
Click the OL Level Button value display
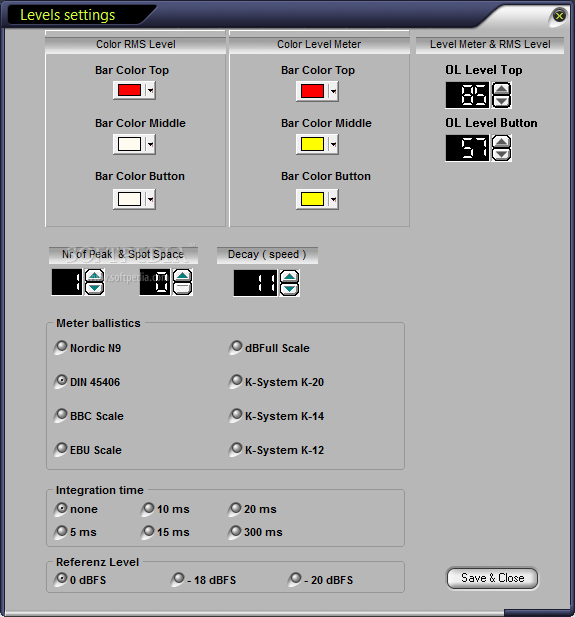pyautogui.click(x=467, y=148)
